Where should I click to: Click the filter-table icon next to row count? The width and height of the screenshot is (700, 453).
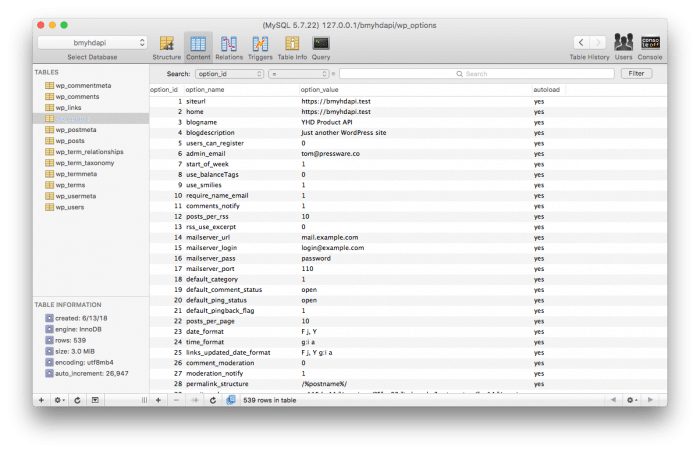pyautogui.click(x=231, y=400)
